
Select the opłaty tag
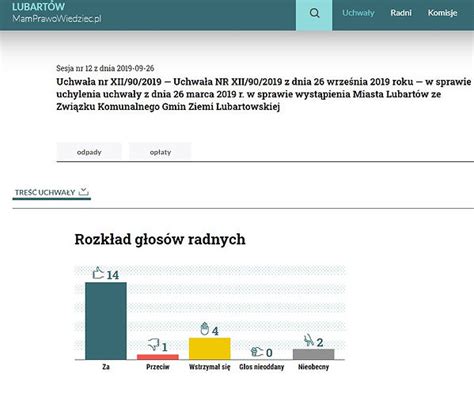click(160, 152)
